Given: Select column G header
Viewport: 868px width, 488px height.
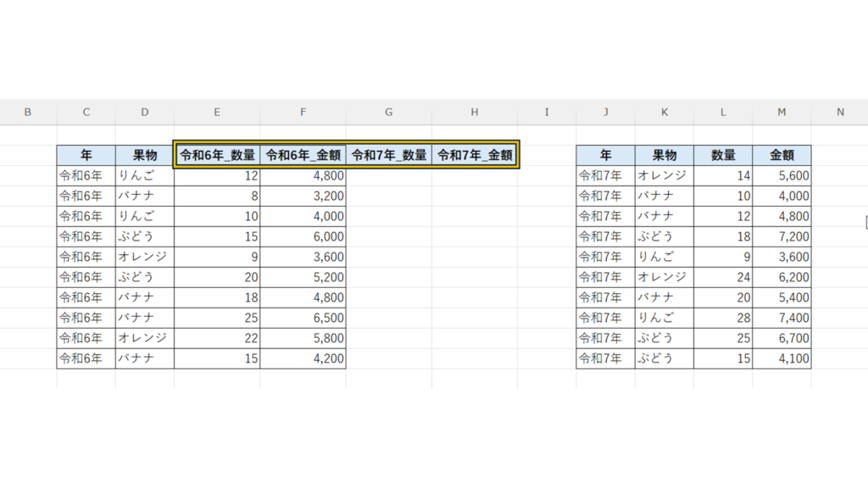Looking at the screenshot, I should click(x=388, y=112).
